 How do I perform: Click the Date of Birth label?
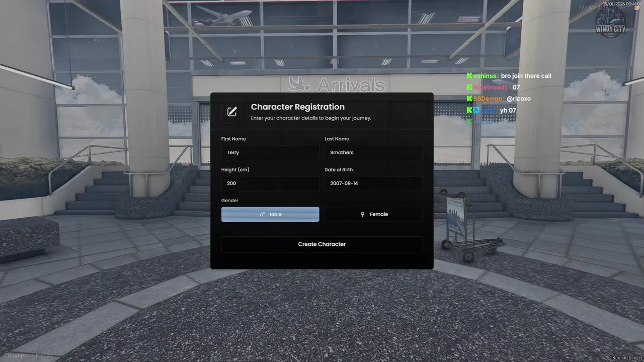click(339, 170)
